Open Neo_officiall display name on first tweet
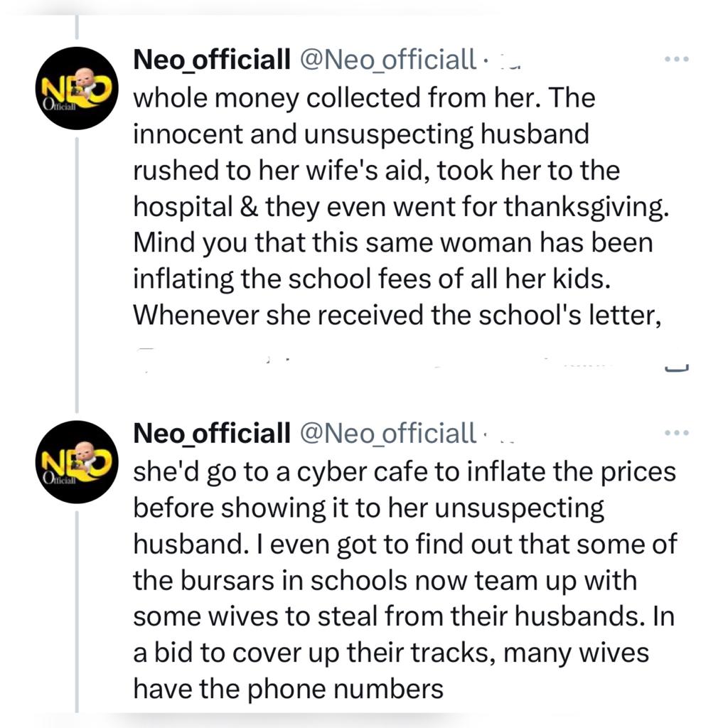Screen dimensions: 728x728 (x=212, y=60)
